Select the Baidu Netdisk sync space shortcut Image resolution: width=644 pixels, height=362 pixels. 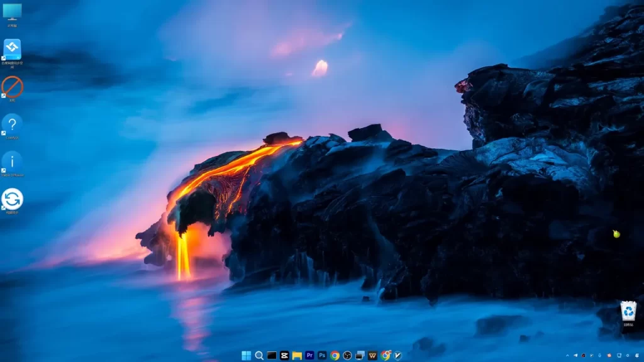point(12,53)
